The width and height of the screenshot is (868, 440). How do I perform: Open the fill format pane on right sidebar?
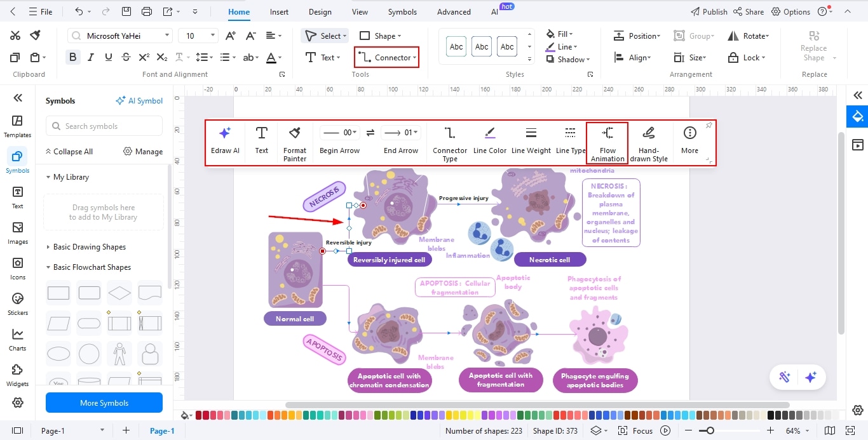858,116
